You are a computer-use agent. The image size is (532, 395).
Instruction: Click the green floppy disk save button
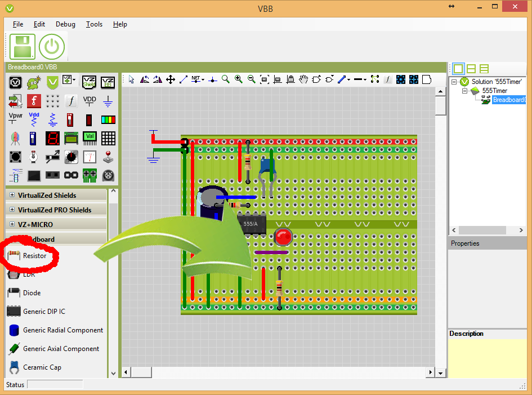coord(22,47)
